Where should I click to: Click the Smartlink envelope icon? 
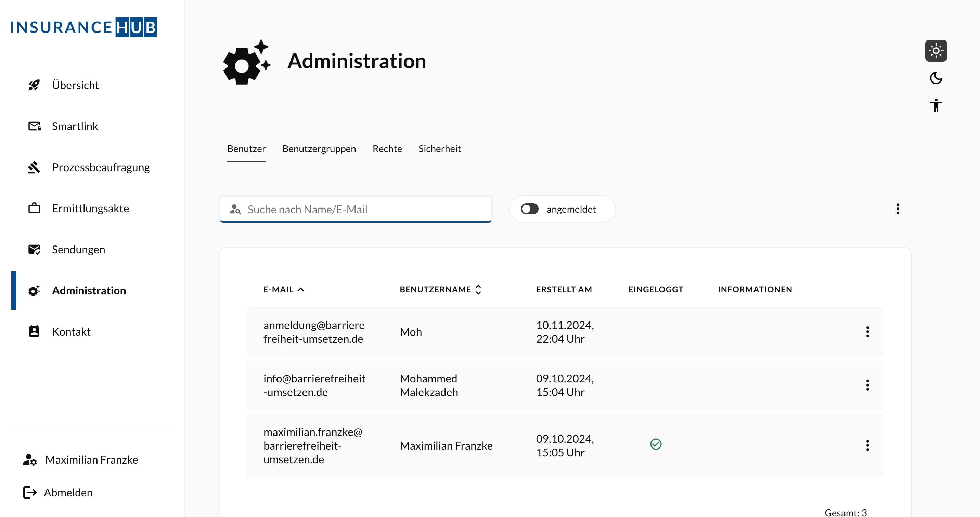coord(35,126)
